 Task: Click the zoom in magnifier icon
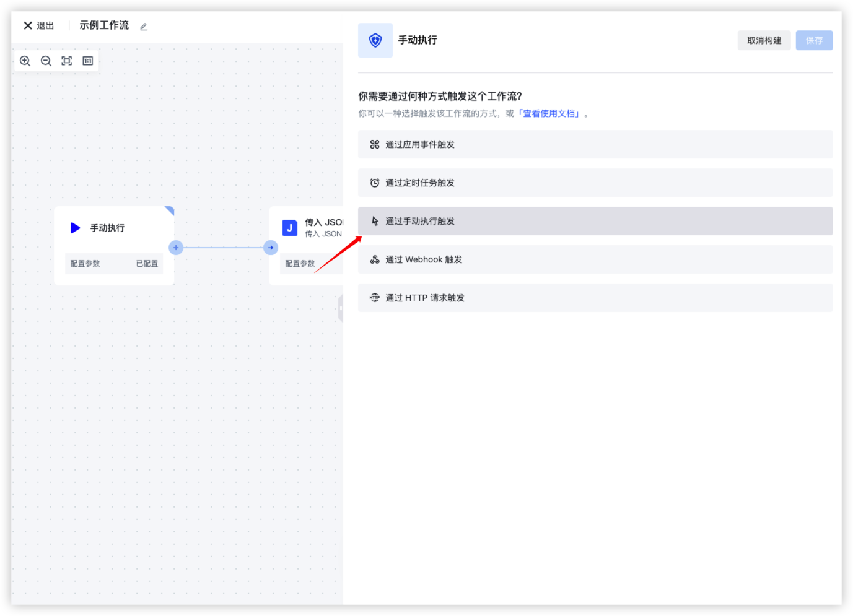(25, 61)
